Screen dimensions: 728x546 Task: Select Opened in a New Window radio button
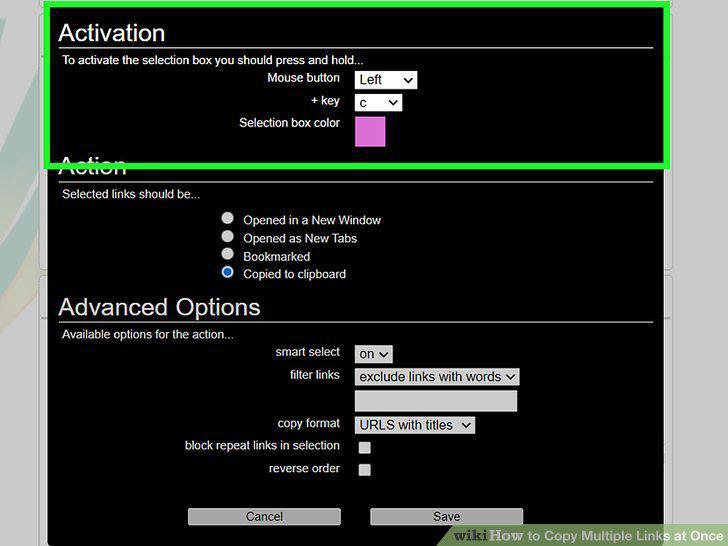point(228,218)
